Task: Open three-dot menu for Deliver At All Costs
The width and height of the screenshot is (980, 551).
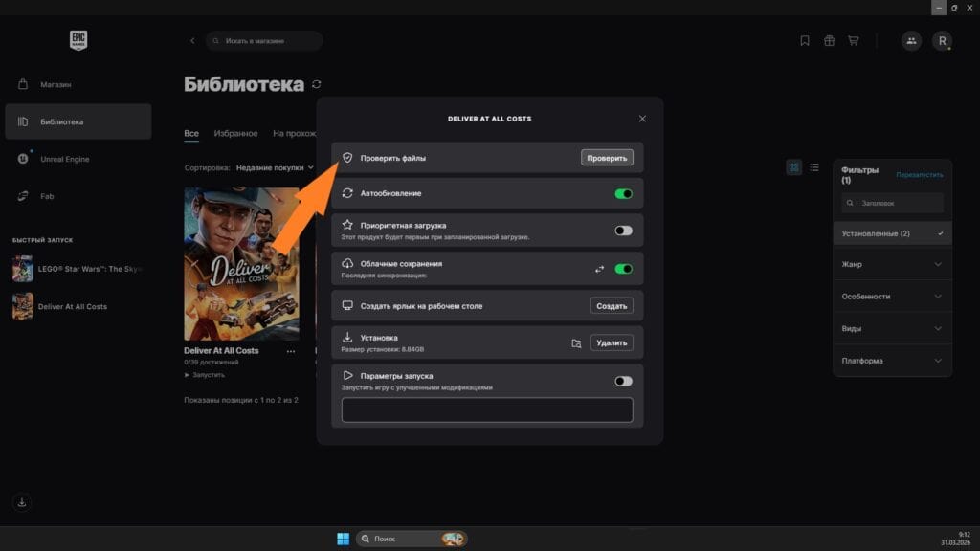Action: point(291,351)
